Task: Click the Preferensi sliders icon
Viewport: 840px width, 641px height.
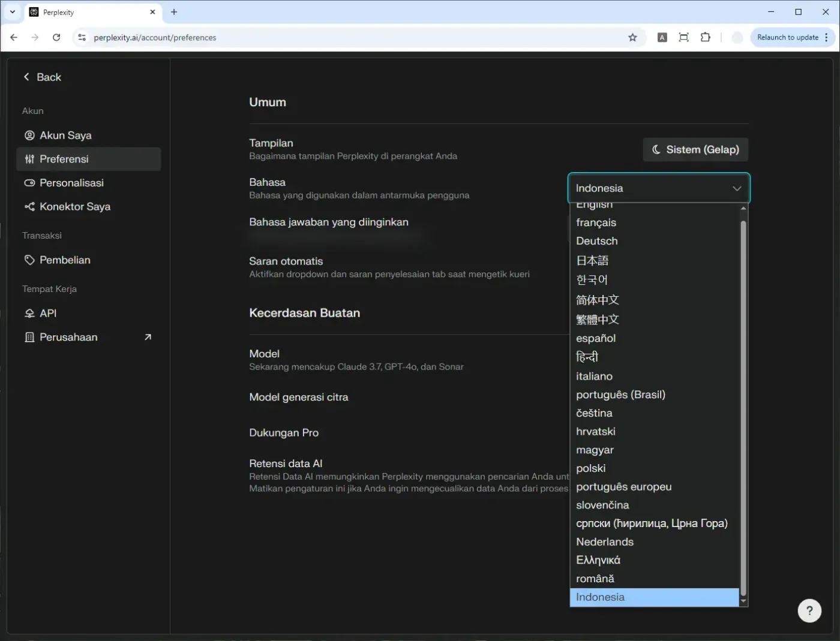Action: coord(29,159)
